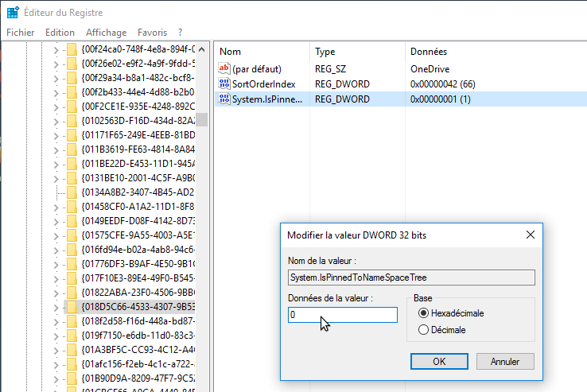Click the tree pane scrollbar thumb
This screenshot has width=587, height=392.
(201, 120)
